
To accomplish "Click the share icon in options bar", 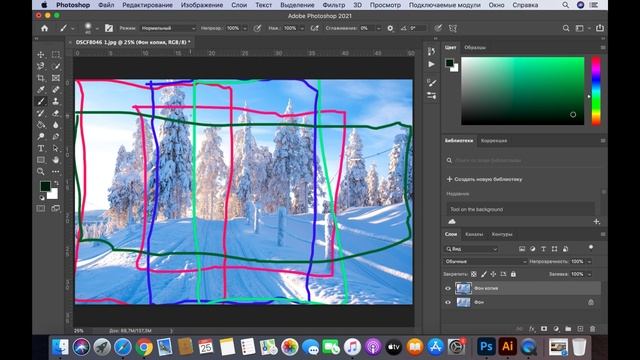I will tap(600, 28).
